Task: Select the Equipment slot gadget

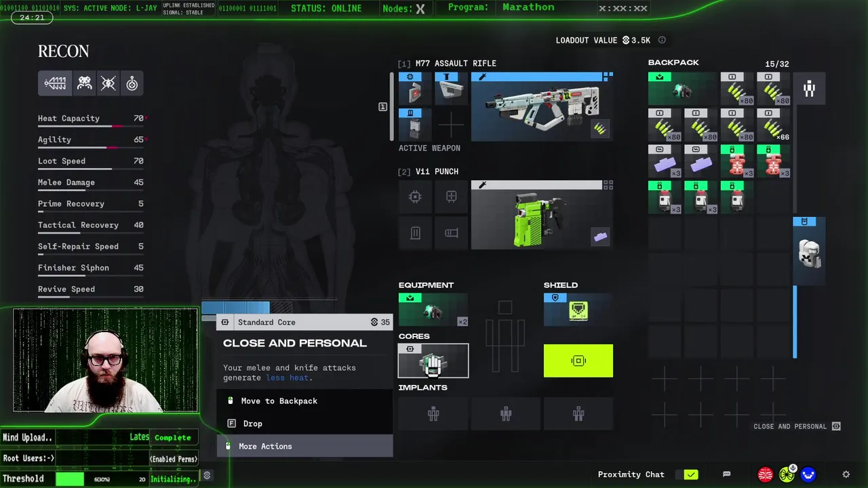Action: (433, 310)
